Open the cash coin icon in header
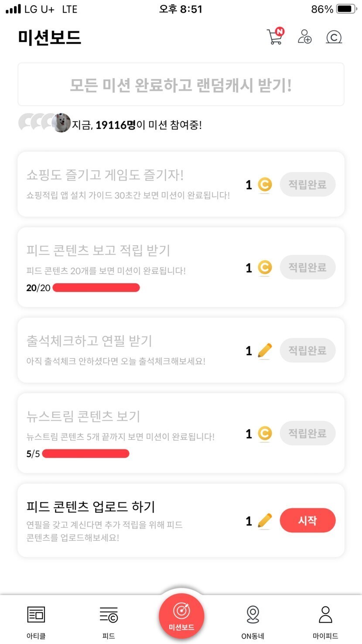The width and height of the screenshot is (362, 644). point(334,37)
